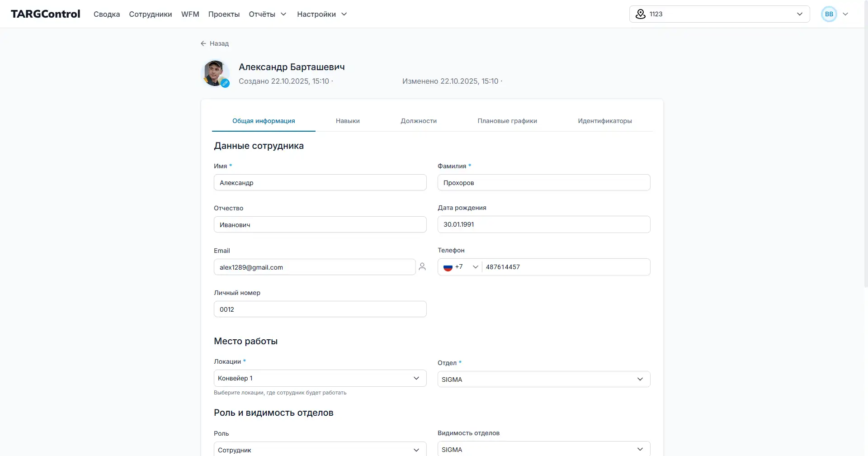The height and width of the screenshot is (456, 868).
Task: Click the employee profile photo
Action: tap(215, 73)
